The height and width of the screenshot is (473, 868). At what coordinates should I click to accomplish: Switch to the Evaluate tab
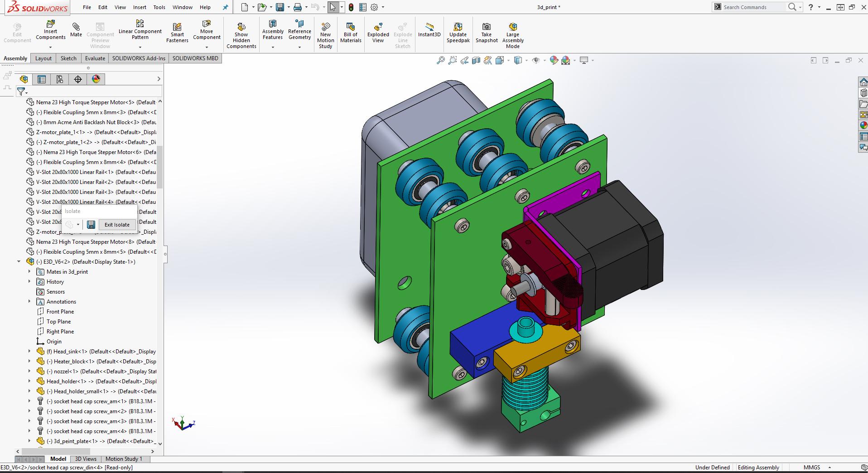click(x=95, y=58)
